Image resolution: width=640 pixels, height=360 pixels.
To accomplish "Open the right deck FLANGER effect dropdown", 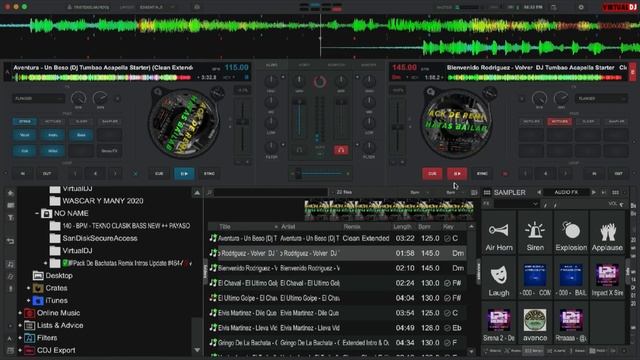I will click(601, 98).
